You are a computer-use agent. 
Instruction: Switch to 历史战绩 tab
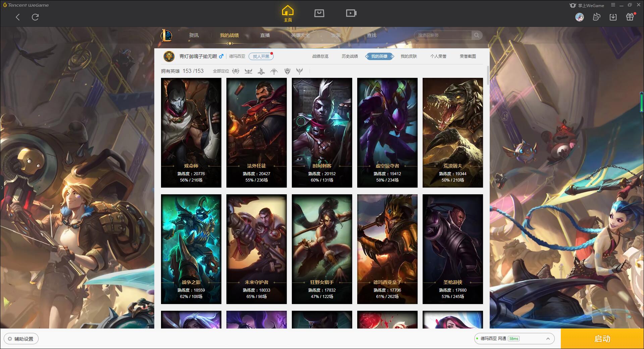coord(350,56)
